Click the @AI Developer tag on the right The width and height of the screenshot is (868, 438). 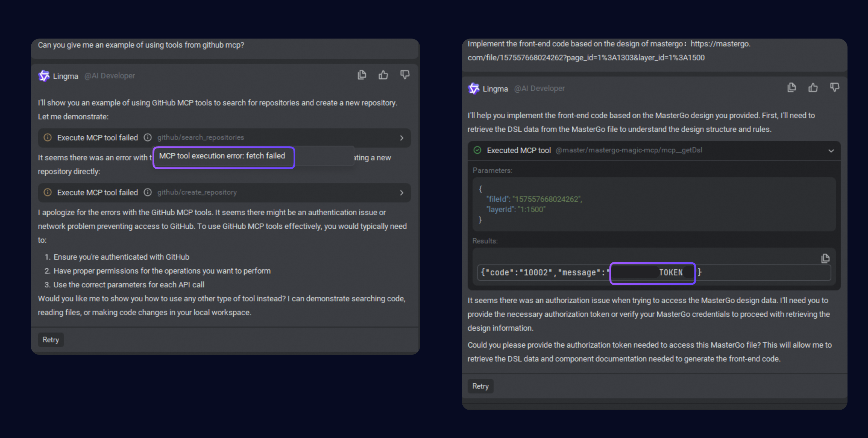(539, 89)
